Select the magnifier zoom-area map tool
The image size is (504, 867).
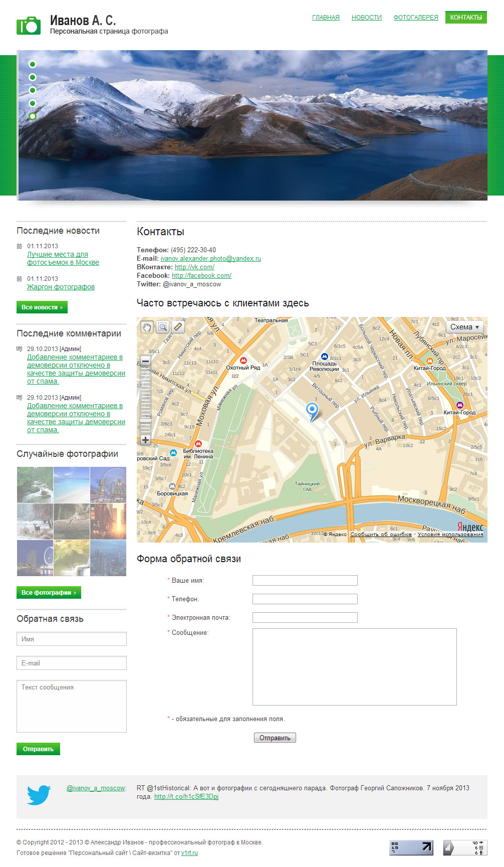[x=162, y=327]
